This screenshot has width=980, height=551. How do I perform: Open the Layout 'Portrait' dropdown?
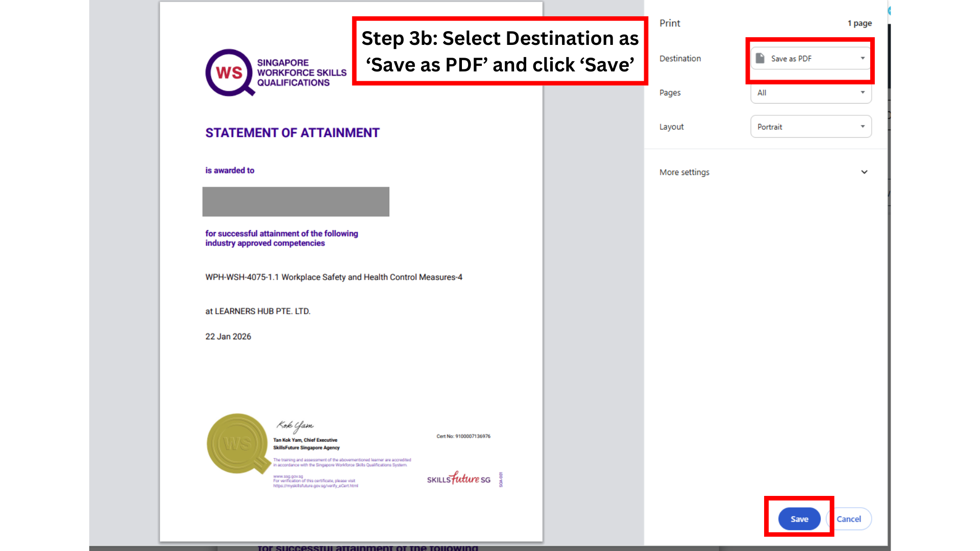(811, 127)
